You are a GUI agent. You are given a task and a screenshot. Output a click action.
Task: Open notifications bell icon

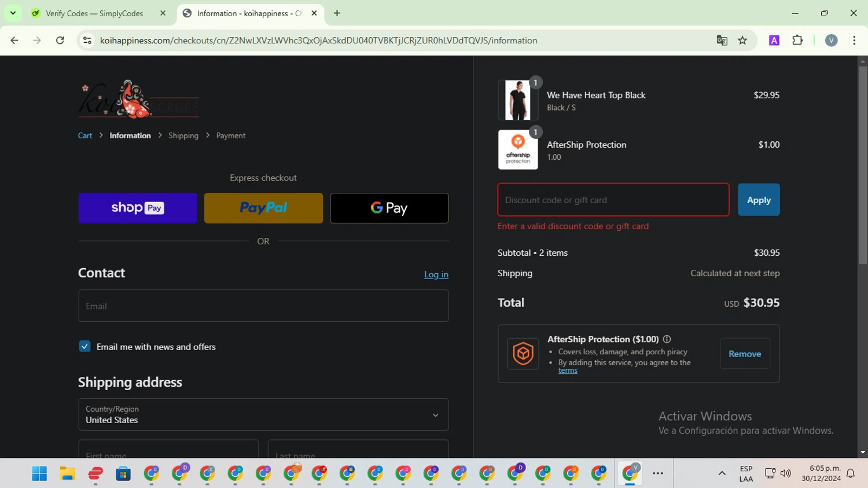pyautogui.click(x=851, y=474)
